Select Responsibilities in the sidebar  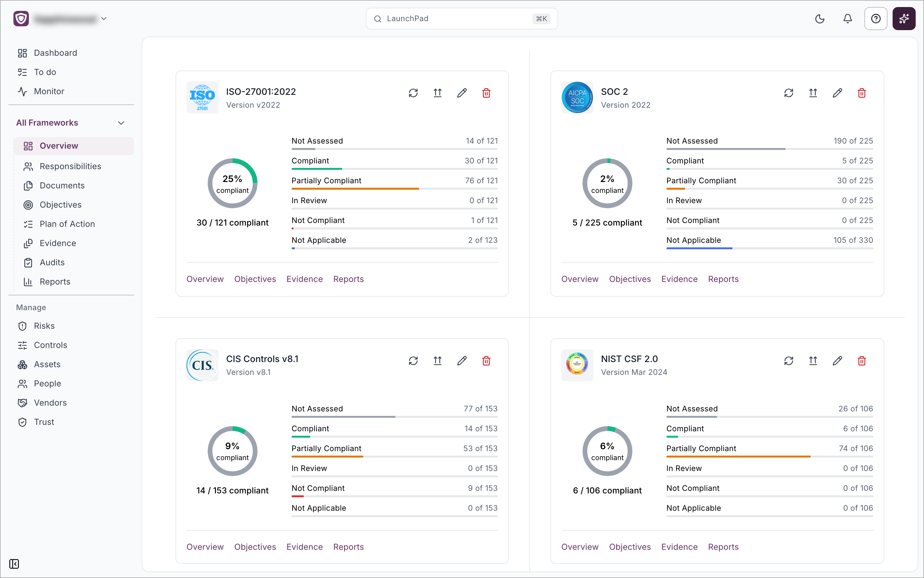(x=70, y=166)
